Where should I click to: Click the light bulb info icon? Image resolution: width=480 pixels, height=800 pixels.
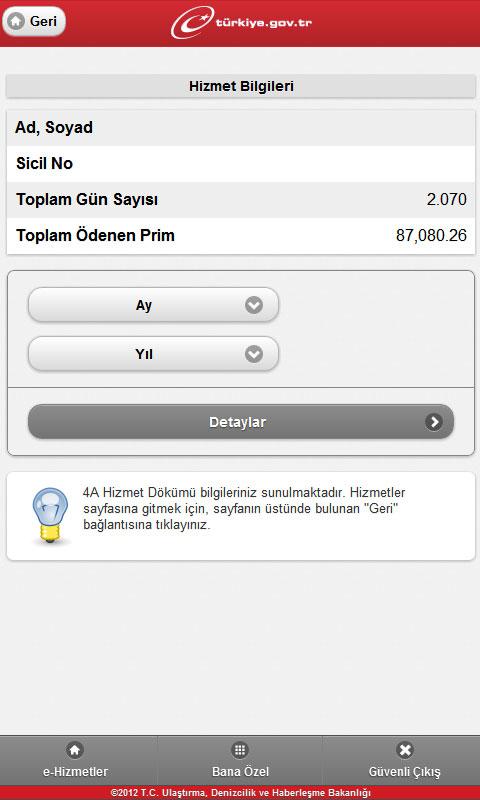tap(50, 515)
